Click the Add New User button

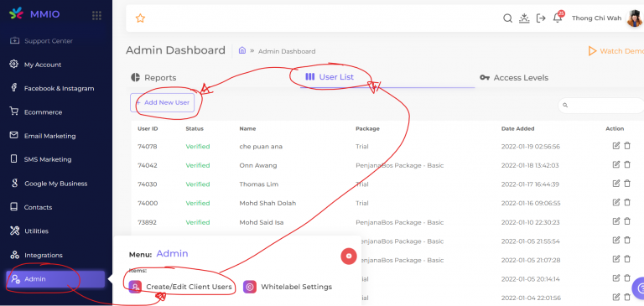point(162,102)
